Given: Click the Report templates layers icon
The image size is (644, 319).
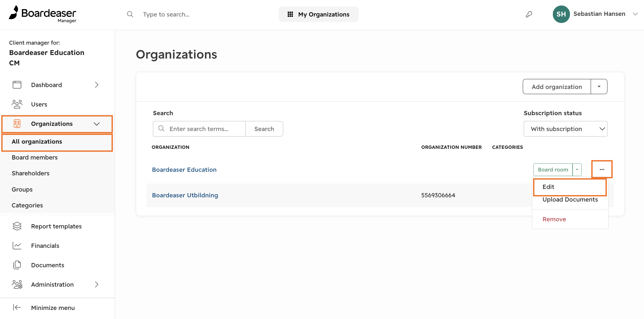Looking at the screenshot, I should tap(17, 226).
